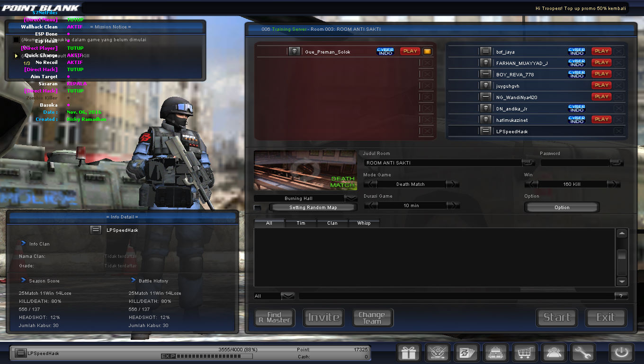Screen dimensions: 644x364
Task: Toggle the slot X on LPSpeedHack row
Action: click(618, 131)
